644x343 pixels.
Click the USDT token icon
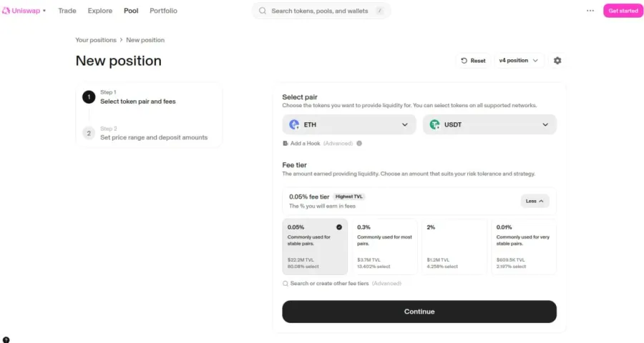[x=434, y=124]
